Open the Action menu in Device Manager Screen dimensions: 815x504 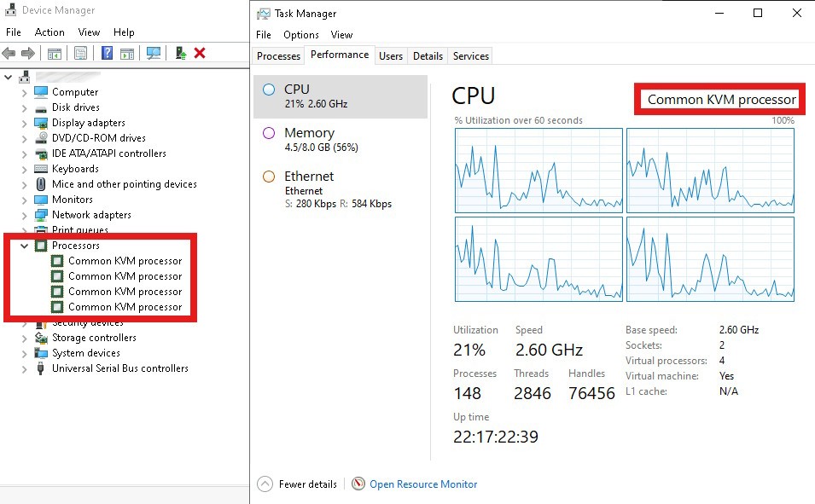tap(49, 32)
